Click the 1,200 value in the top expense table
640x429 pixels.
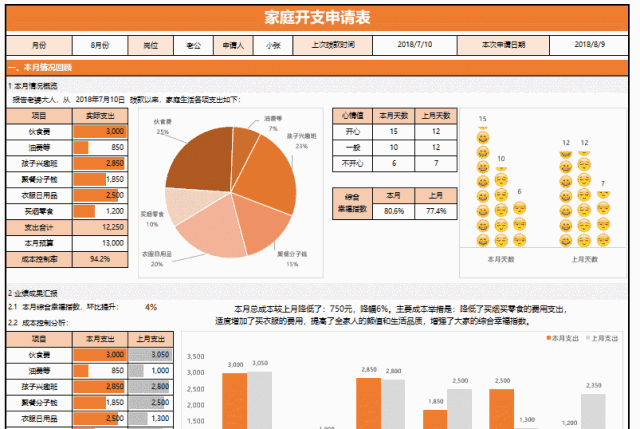click(100, 211)
